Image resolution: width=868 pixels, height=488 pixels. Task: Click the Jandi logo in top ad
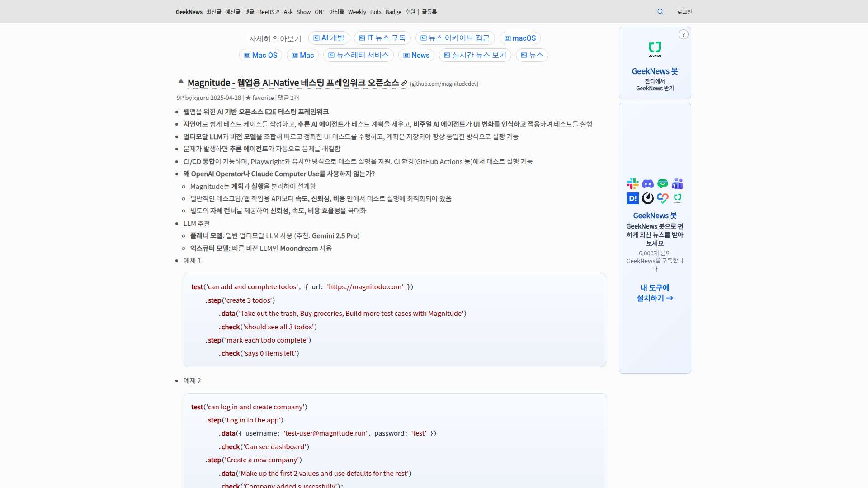point(655,49)
